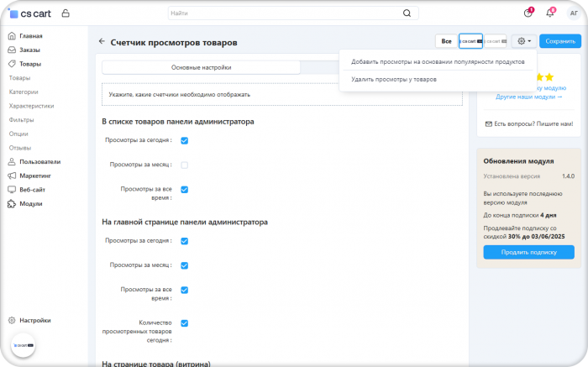Image resolution: width=588 pixels, height=367 pixels.
Task: Check admin list Просмотры за месяц
Action: click(185, 165)
